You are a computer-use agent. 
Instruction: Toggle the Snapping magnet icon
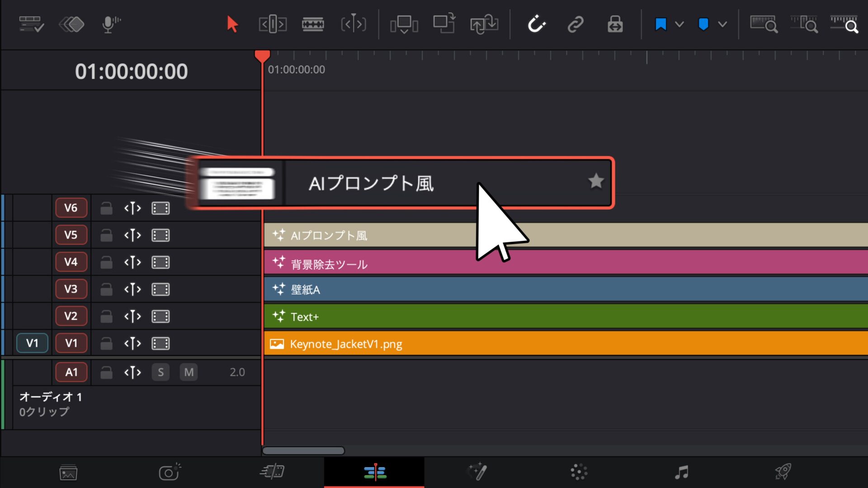536,24
